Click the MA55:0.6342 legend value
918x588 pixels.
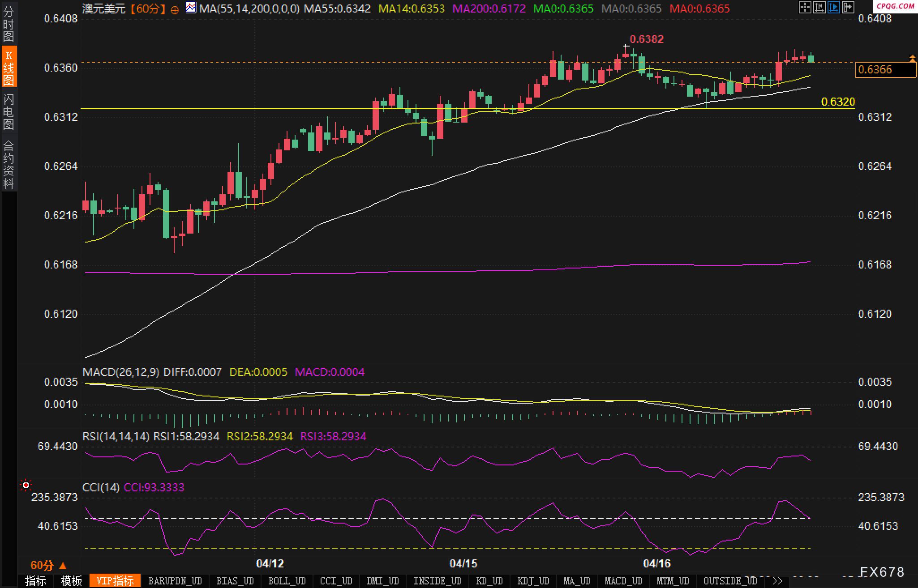[x=337, y=9]
